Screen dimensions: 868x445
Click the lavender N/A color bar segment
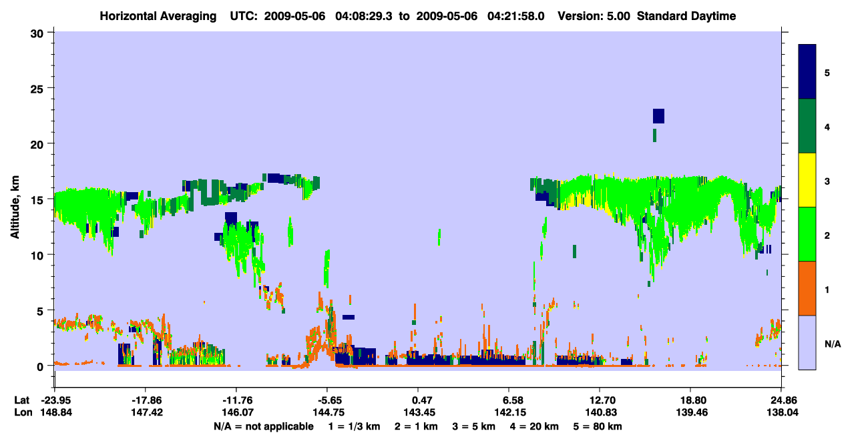click(807, 342)
